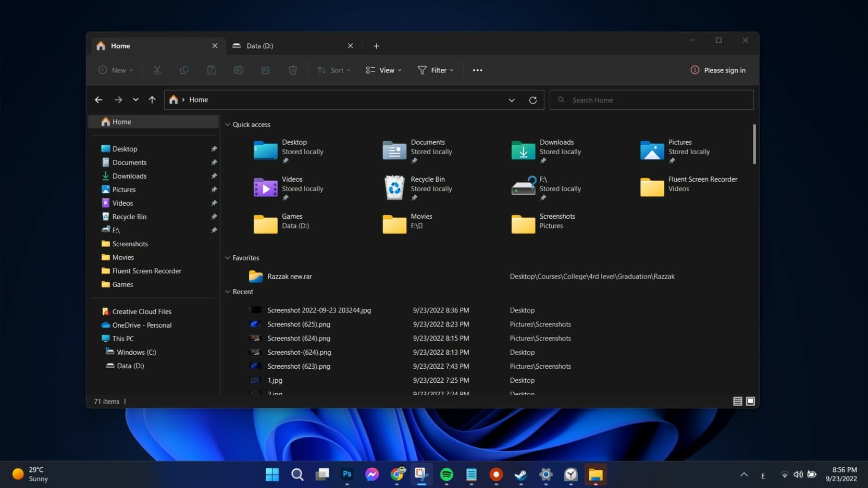The width and height of the screenshot is (868, 488).
Task: Click the Share icon in toolbar
Action: [266, 70]
